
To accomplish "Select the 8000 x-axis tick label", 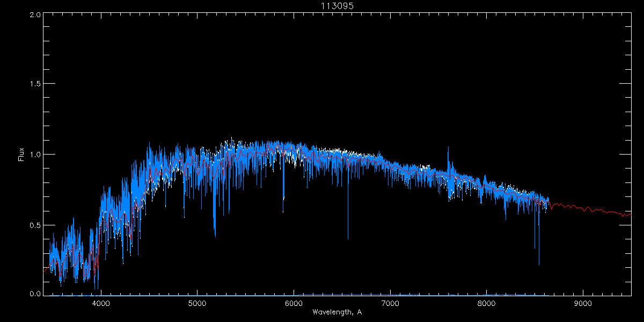I will tap(486, 303).
